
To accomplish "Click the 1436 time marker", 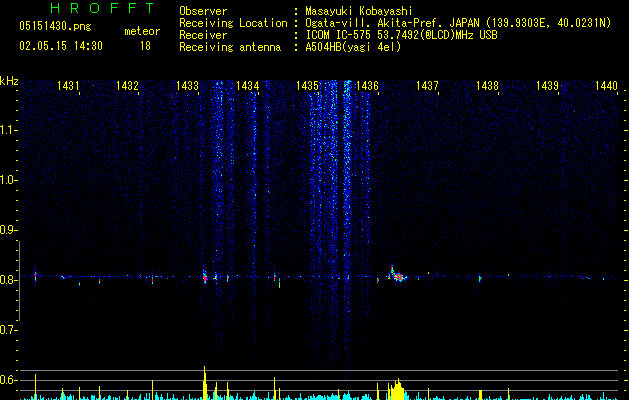I will (367, 86).
